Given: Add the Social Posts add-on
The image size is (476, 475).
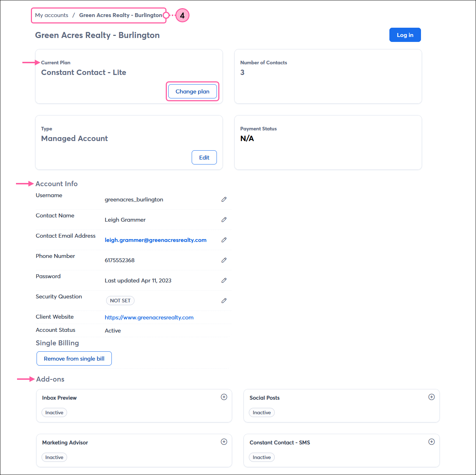Looking at the screenshot, I should click(x=432, y=397).
